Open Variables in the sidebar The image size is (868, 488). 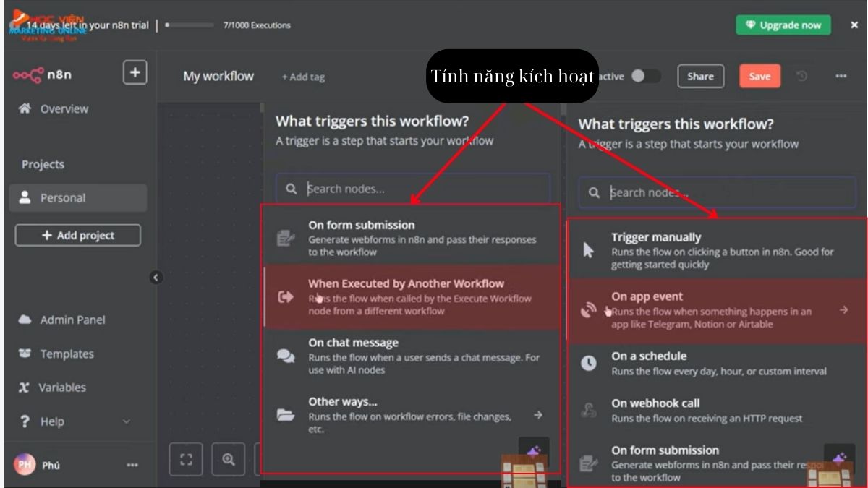52,388
